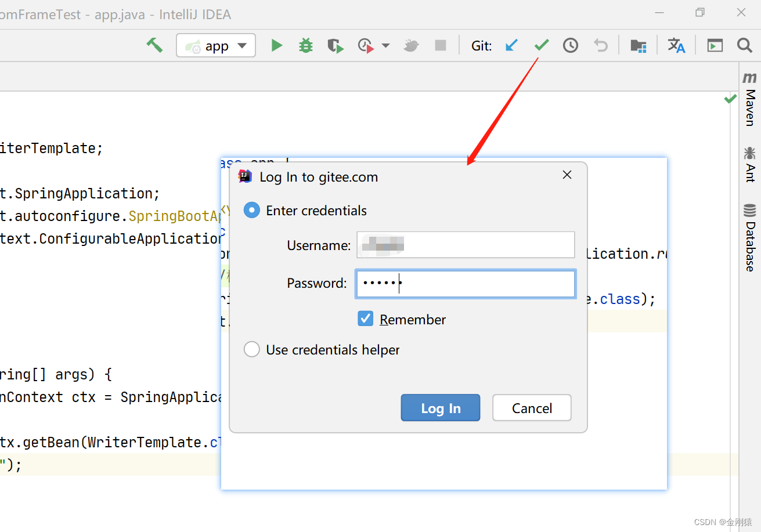Select the Use credentials helper option
The image size is (761, 532).
pyautogui.click(x=322, y=350)
